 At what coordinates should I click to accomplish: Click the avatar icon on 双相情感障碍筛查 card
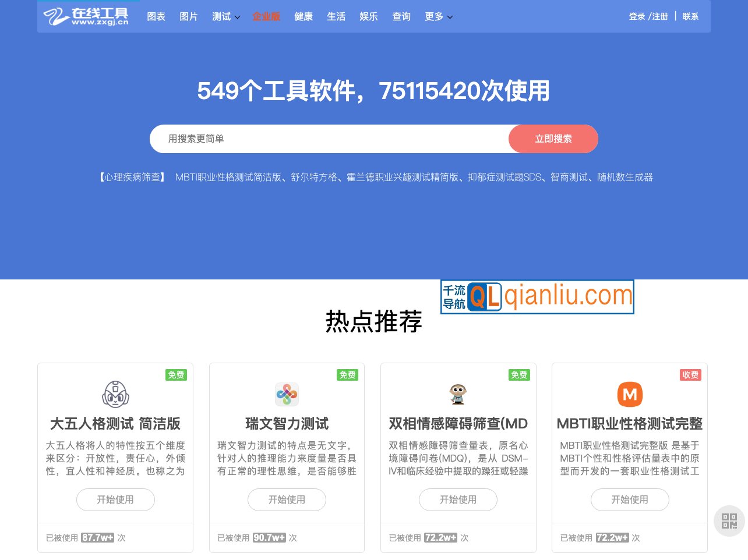[x=458, y=394]
